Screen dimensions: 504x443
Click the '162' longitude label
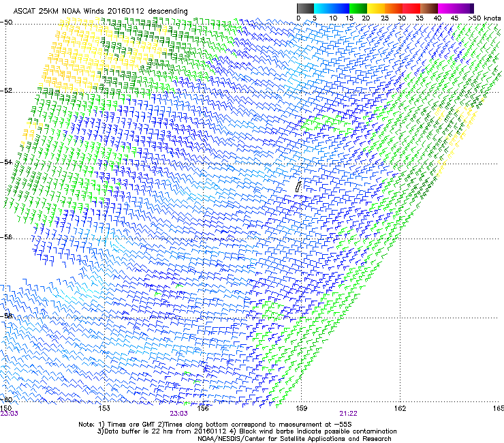coord(400,408)
